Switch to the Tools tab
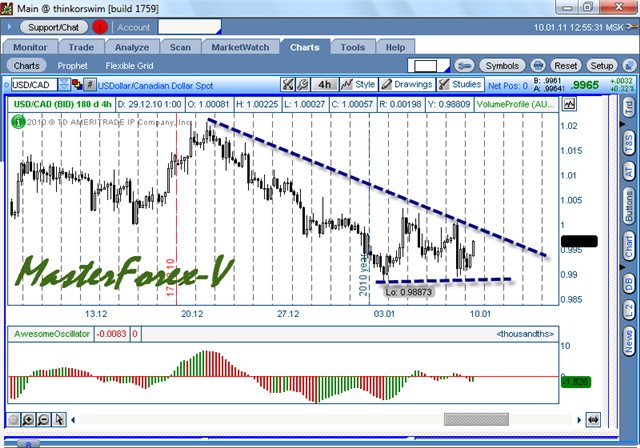The image size is (640, 448). coord(353,47)
